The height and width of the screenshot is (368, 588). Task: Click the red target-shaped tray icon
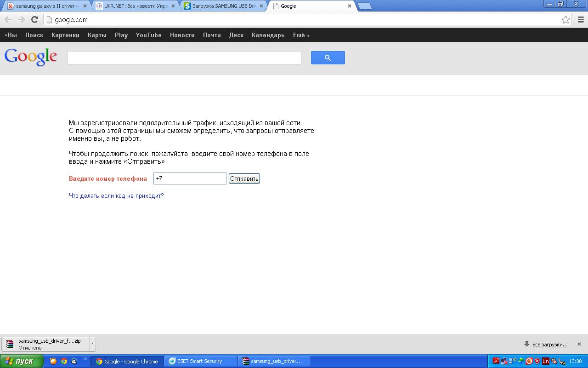529,361
